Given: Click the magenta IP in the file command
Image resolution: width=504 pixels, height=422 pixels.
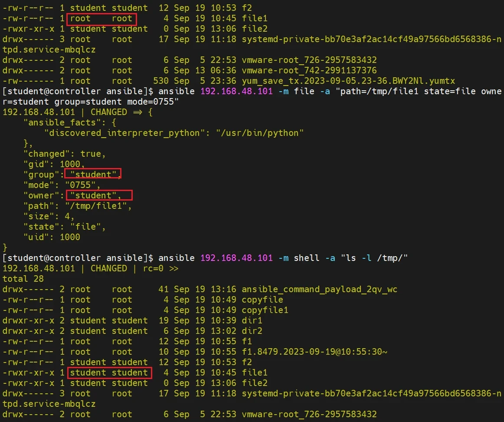Looking at the screenshot, I should [236, 91].
